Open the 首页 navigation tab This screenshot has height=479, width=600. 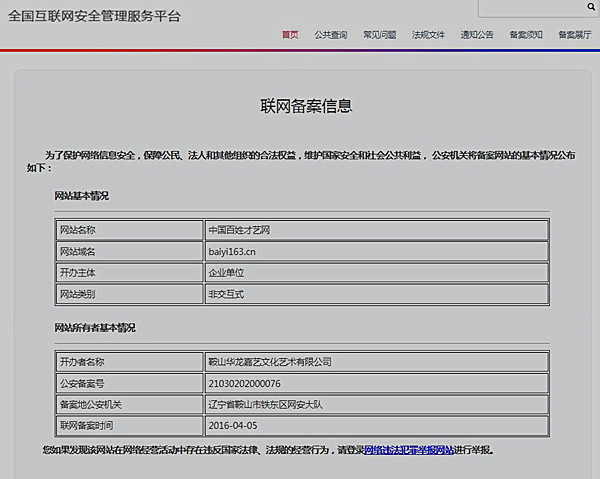point(290,35)
